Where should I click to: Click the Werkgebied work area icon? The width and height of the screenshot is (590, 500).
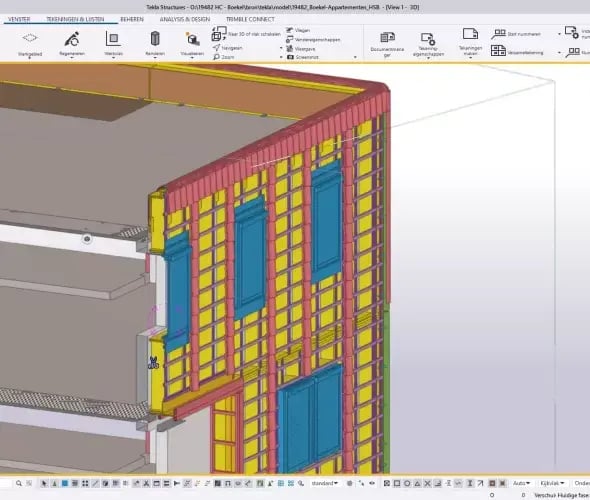pyautogui.click(x=30, y=38)
